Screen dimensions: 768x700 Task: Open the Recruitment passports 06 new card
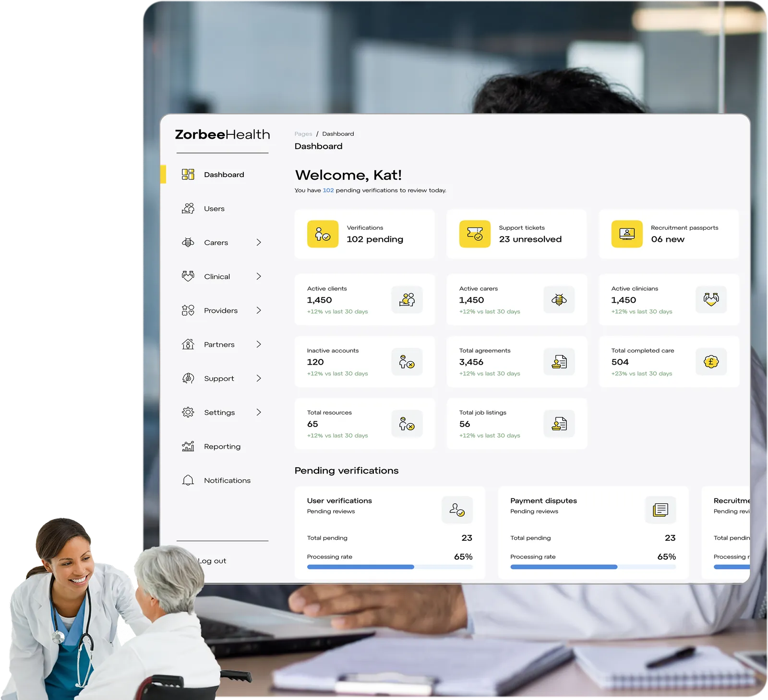(669, 234)
